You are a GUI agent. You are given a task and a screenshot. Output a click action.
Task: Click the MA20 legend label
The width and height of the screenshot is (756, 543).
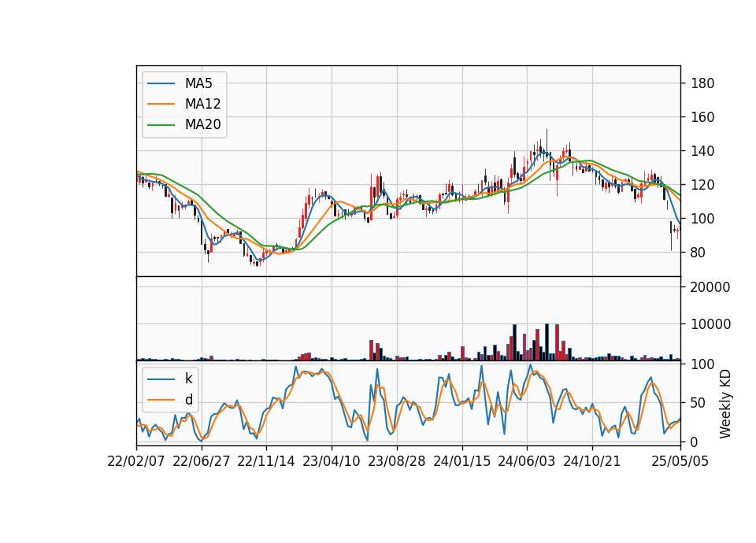(202, 124)
